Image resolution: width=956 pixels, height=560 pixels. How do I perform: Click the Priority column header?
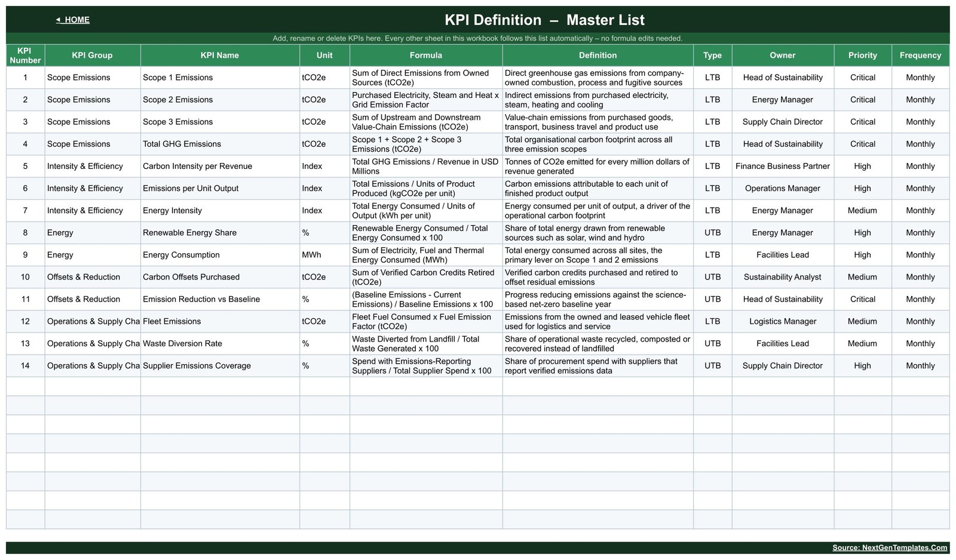pyautogui.click(x=863, y=56)
